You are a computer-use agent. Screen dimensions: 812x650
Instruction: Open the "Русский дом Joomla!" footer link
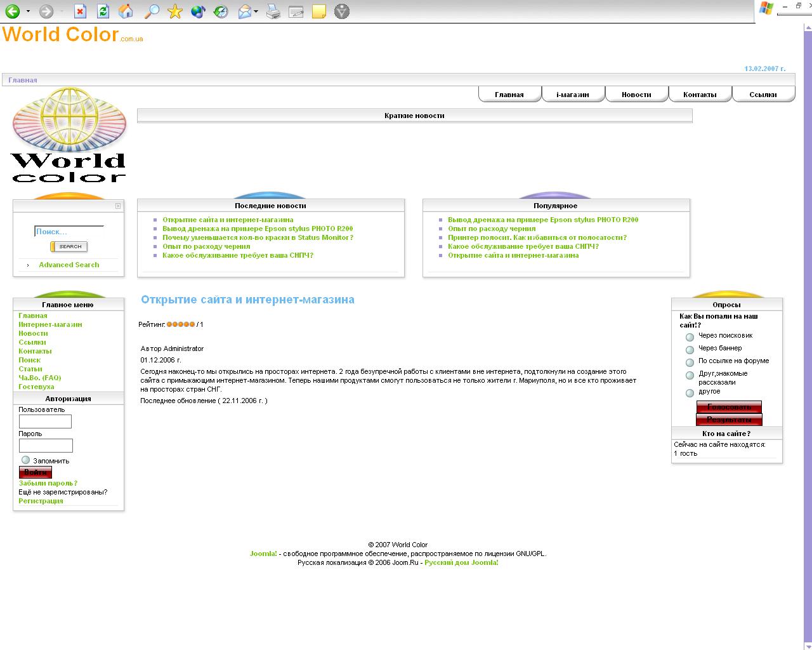click(461, 562)
